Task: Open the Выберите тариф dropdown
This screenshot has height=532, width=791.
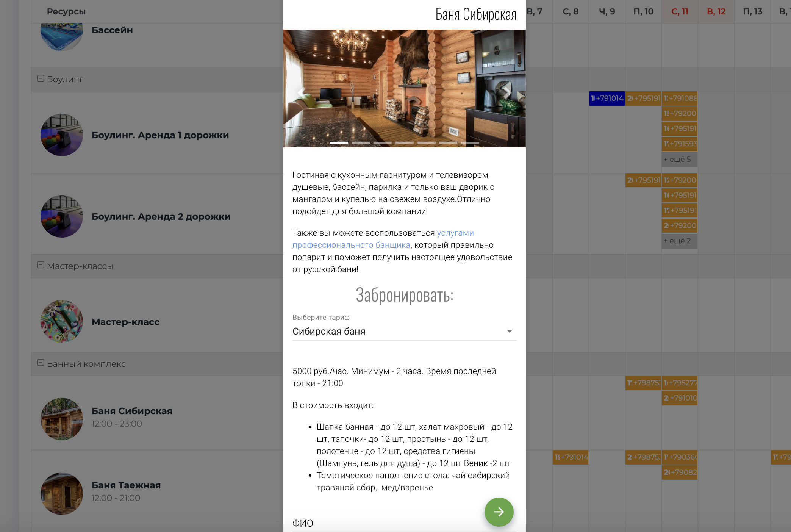Action: (x=404, y=331)
